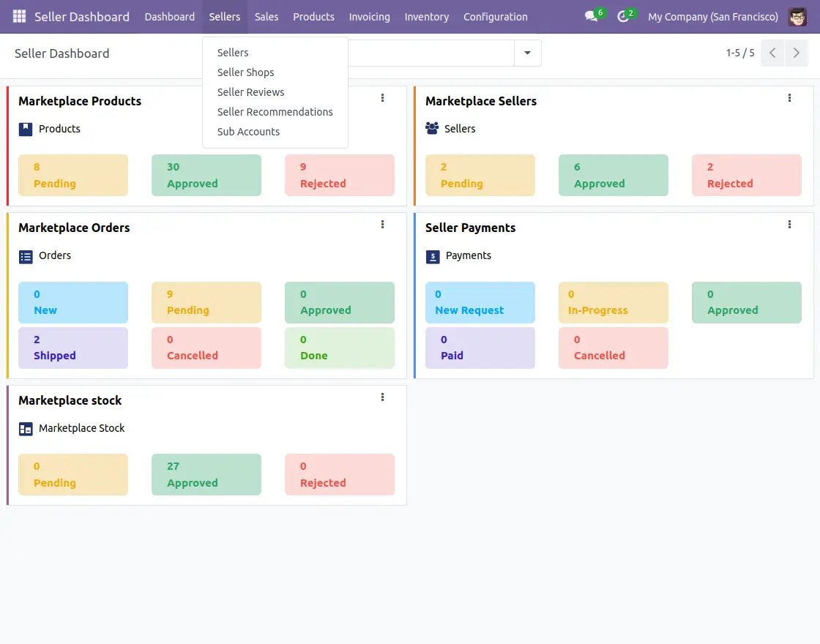Open the Configuration menu
The image size is (820, 644).
coord(496,16)
